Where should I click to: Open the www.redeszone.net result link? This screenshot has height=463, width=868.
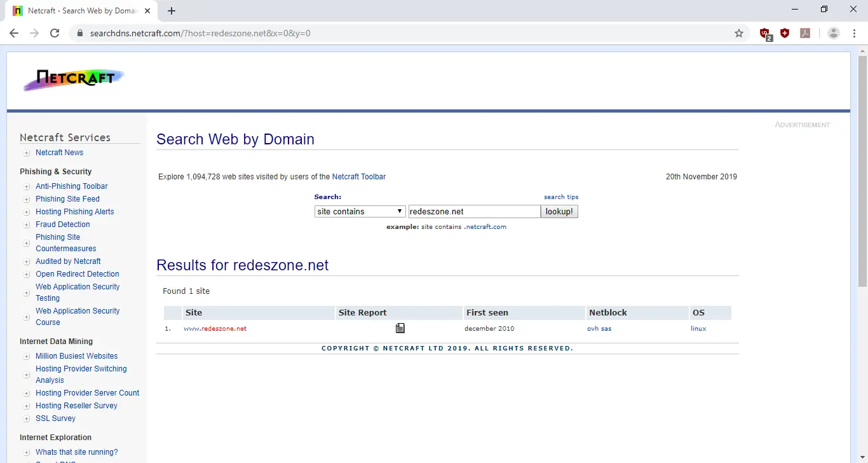point(215,329)
